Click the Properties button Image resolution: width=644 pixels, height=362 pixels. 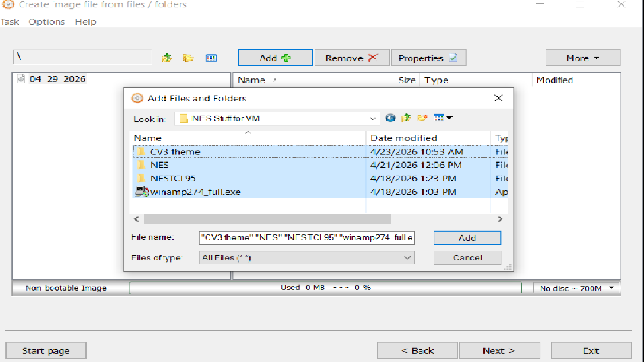pyautogui.click(x=428, y=58)
